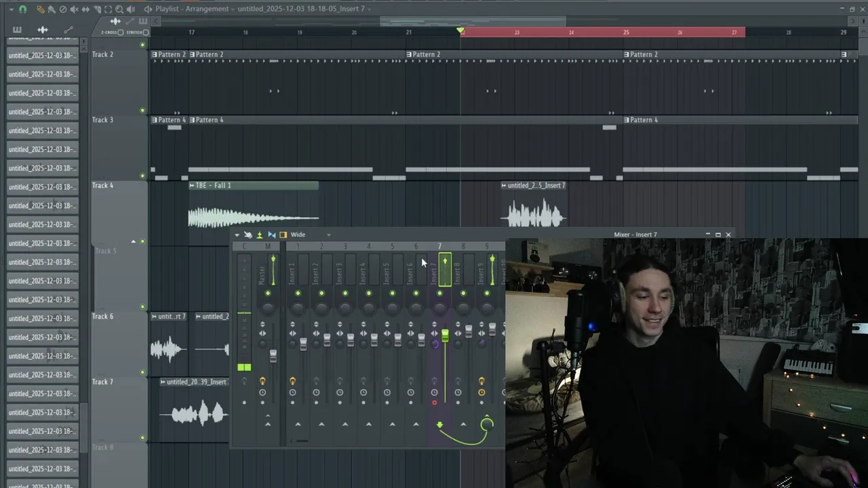Open the Wide mixer layout dropdown
The image size is (868, 488).
pyautogui.click(x=311, y=235)
